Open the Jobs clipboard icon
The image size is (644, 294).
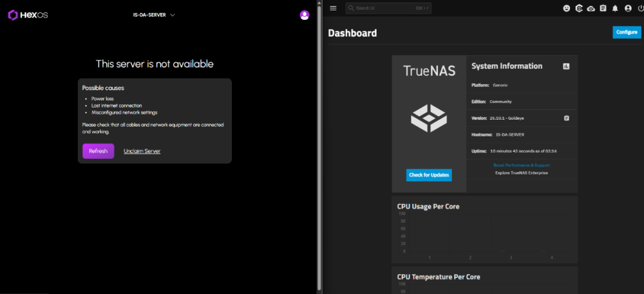(x=603, y=8)
